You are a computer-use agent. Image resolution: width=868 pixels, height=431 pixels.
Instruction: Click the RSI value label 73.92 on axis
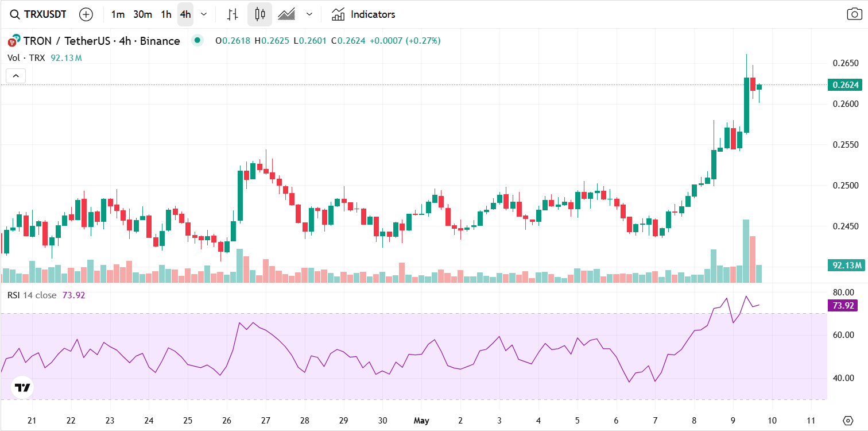[843, 306]
